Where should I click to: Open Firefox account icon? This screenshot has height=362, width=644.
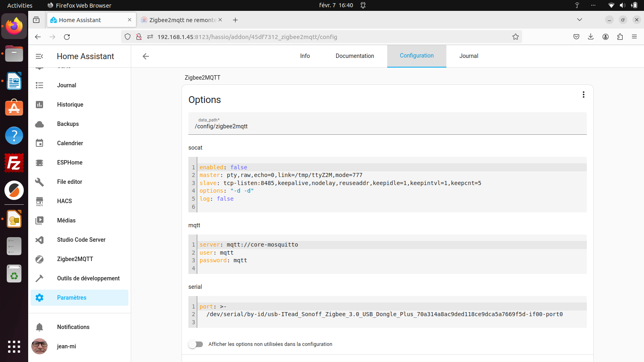click(x=605, y=37)
